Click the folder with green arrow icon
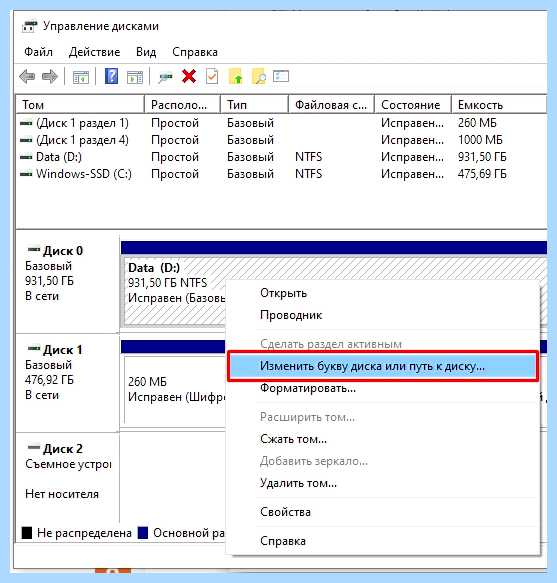The width and height of the screenshot is (557, 583). tap(236, 77)
